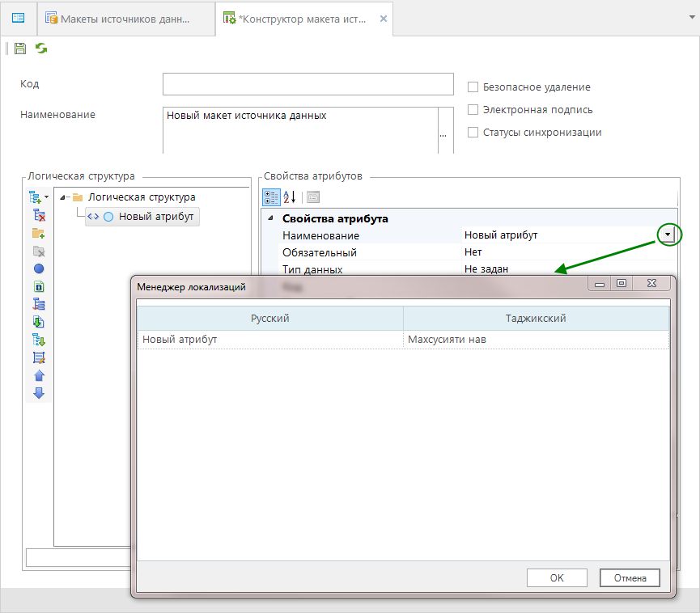Screen dimensions: 700x613
Task: Open the home tab with window icon
Action: click(18, 18)
